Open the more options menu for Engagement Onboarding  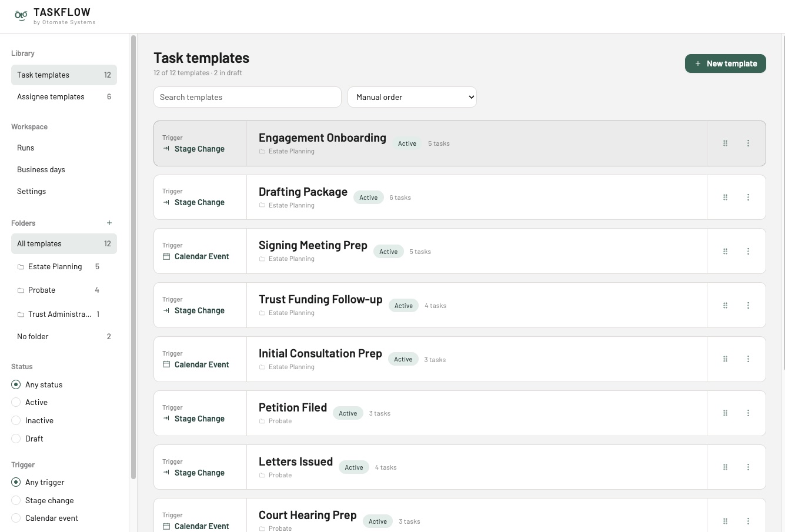[x=748, y=143]
